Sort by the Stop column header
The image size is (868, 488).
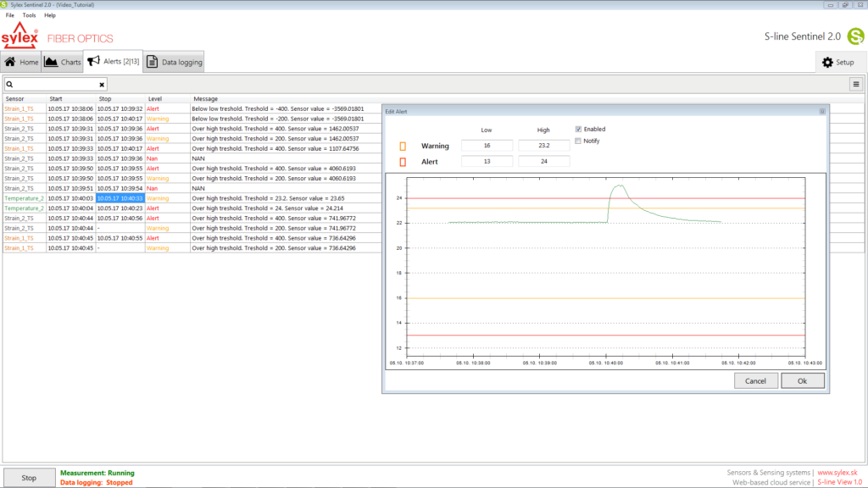pyautogui.click(x=105, y=98)
